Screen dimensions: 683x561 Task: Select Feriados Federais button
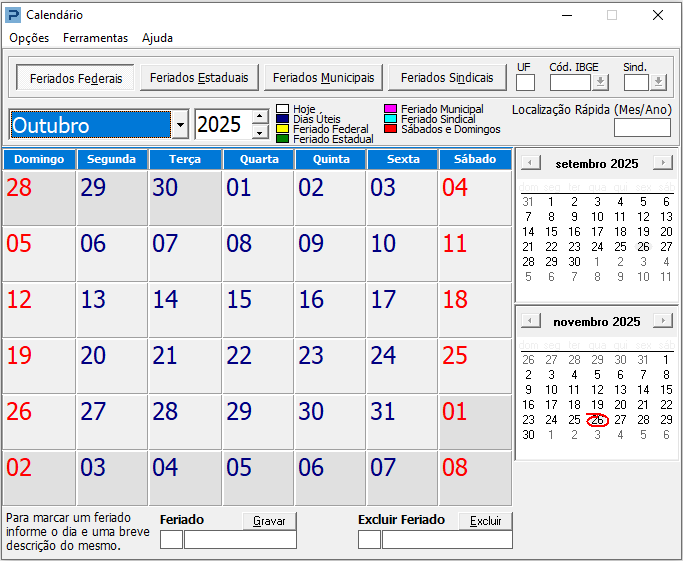(76, 78)
